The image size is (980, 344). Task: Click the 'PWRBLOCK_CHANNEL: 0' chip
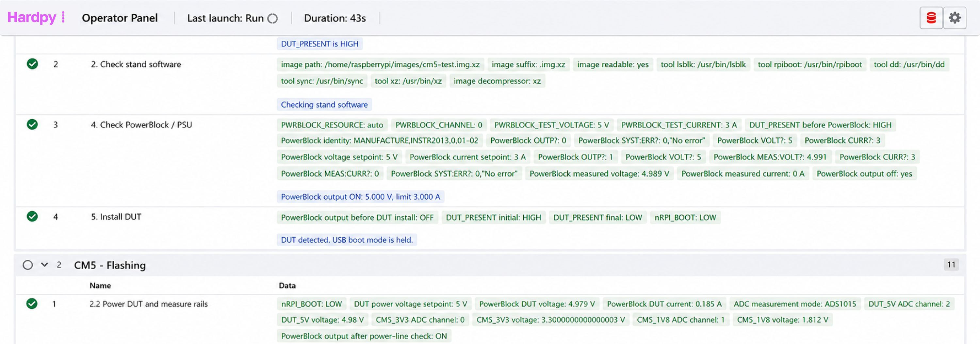click(x=439, y=125)
